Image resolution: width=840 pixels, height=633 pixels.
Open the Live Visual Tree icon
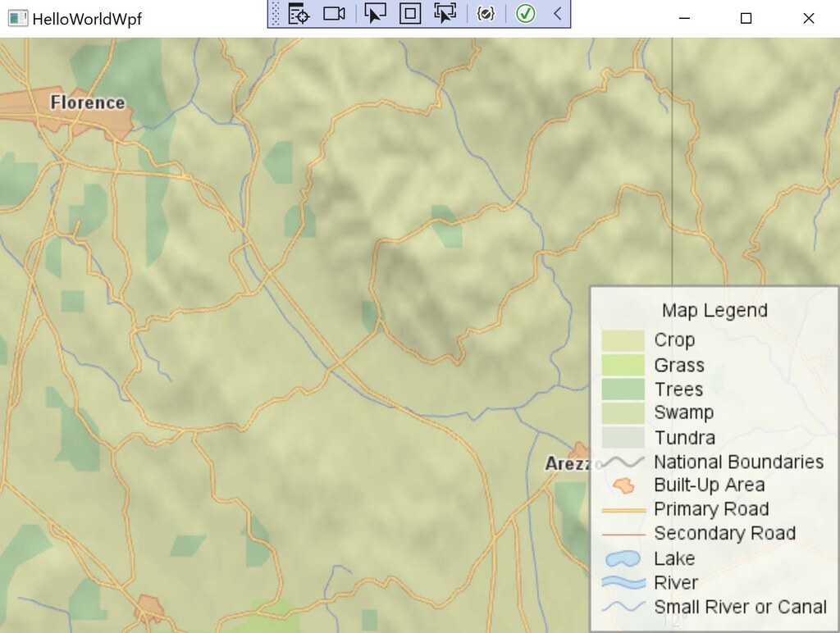tap(299, 14)
